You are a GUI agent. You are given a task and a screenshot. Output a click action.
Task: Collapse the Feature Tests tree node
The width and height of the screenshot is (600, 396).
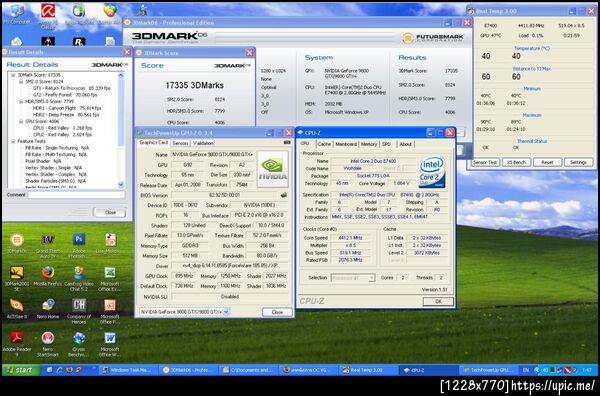click(13, 141)
